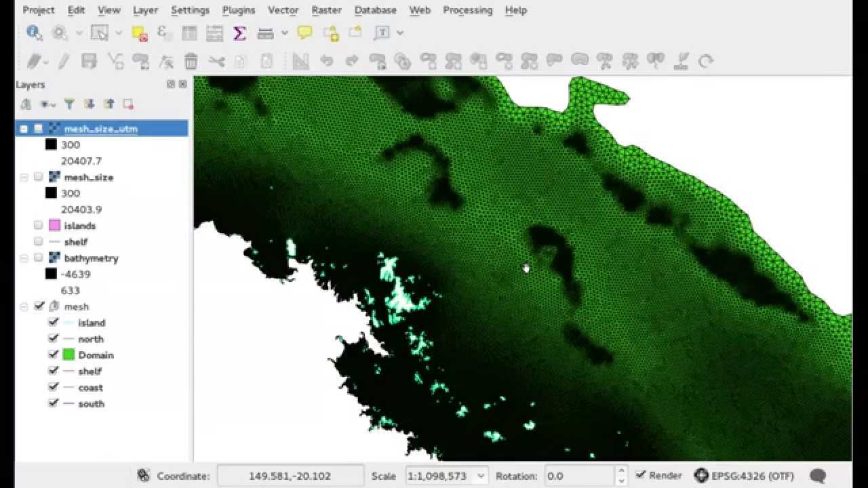This screenshot has height=488, width=868.
Task: Click the cut features scissors icon
Action: 216,61
